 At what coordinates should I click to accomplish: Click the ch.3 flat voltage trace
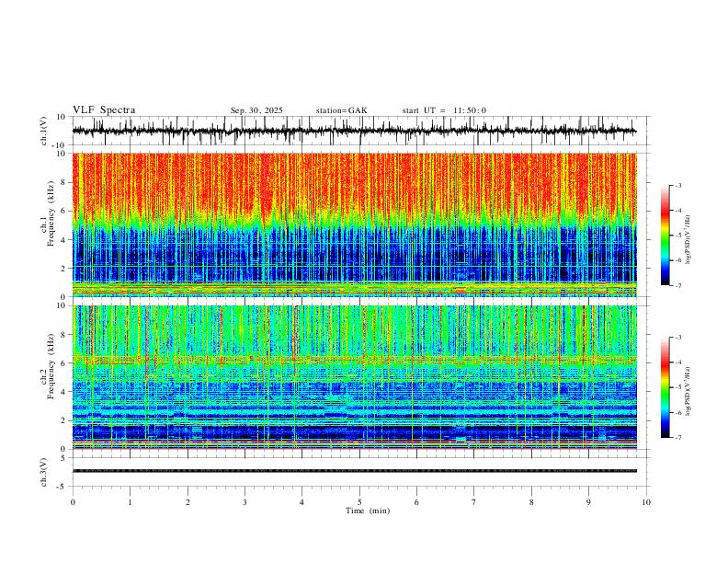pos(354,471)
